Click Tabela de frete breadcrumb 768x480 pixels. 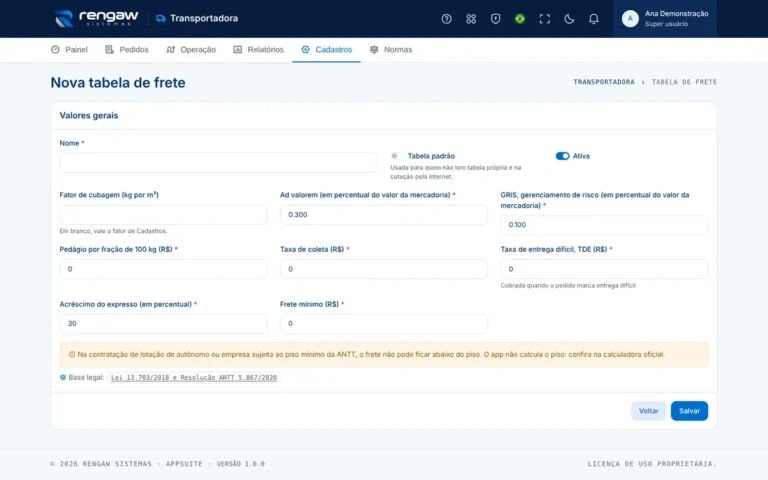[684, 82]
